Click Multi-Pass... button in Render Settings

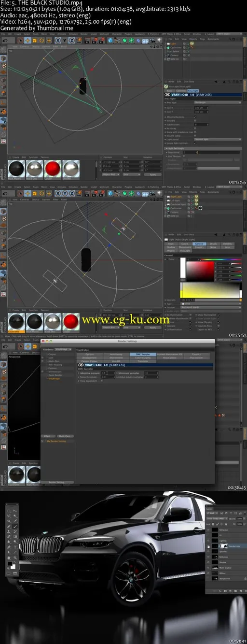point(66,436)
